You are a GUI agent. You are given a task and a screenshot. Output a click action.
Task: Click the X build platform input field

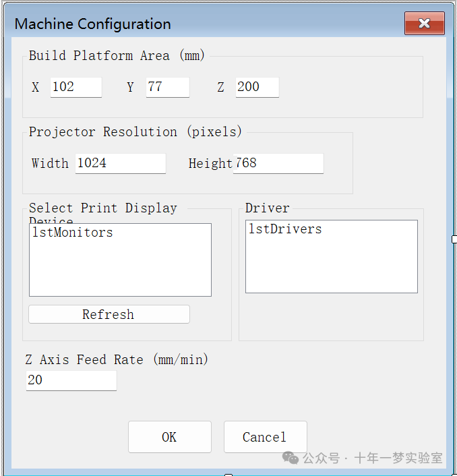pos(76,87)
